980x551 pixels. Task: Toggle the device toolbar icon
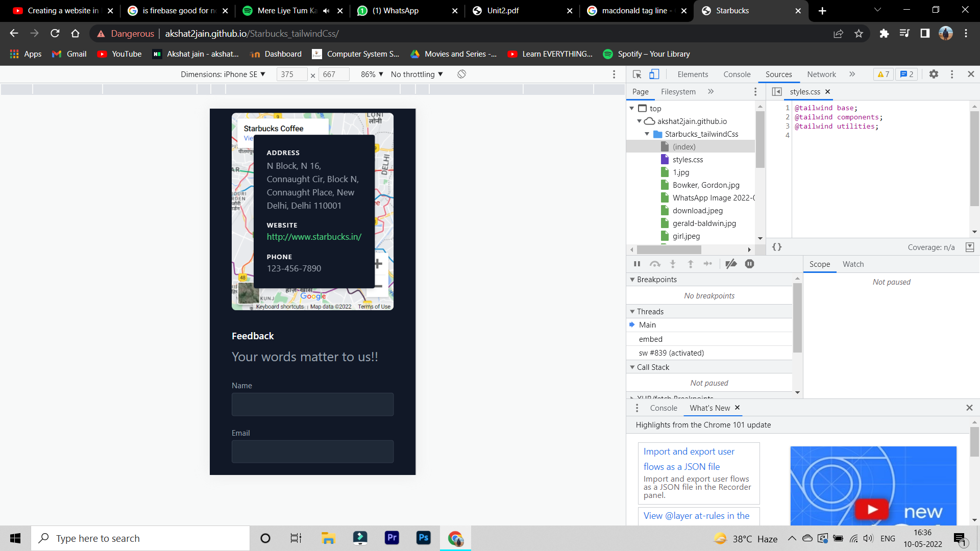click(655, 74)
